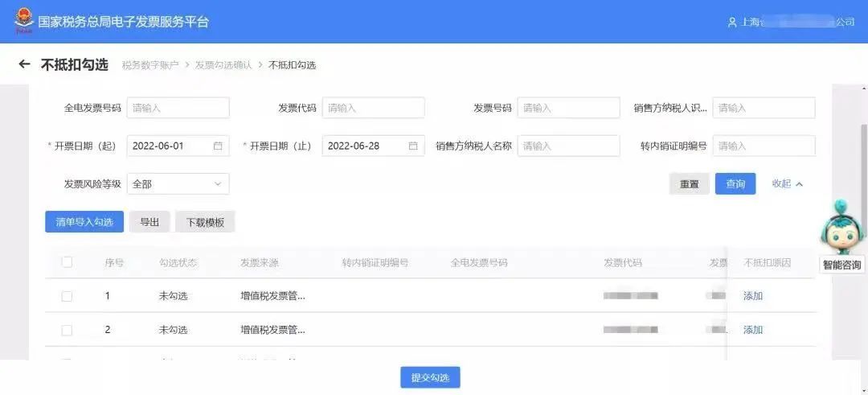
Task: Click the 重置 button
Action: pyautogui.click(x=690, y=184)
